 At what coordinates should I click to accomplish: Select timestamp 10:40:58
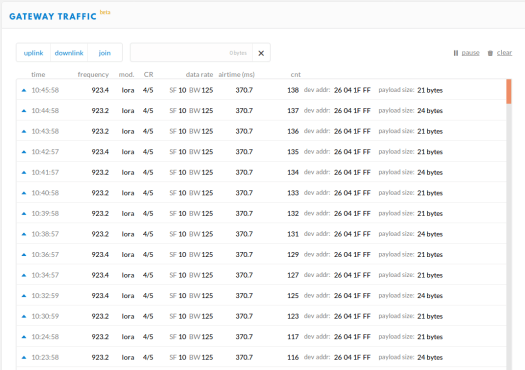[45, 193]
